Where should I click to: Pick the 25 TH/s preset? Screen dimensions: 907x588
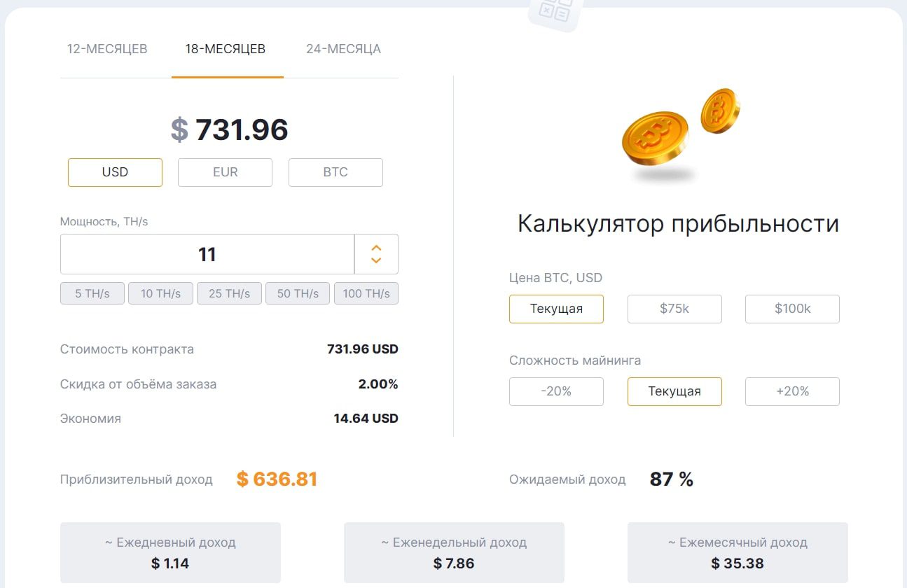click(x=229, y=294)
